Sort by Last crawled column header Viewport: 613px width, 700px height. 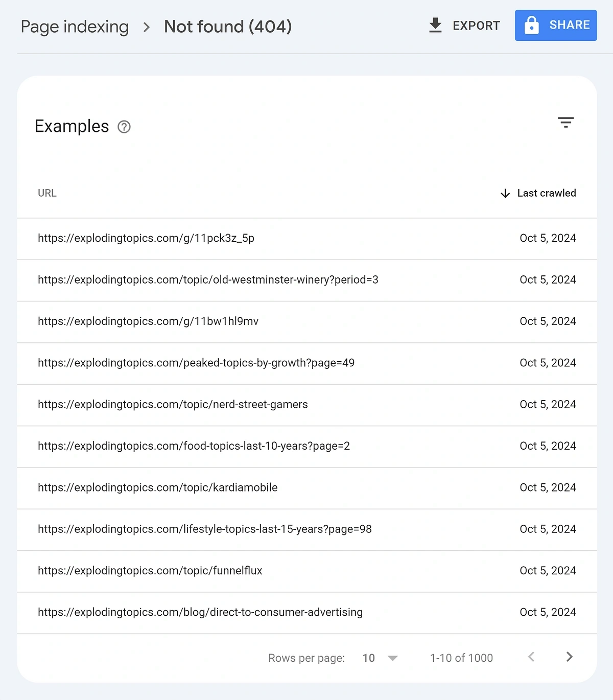547,193
